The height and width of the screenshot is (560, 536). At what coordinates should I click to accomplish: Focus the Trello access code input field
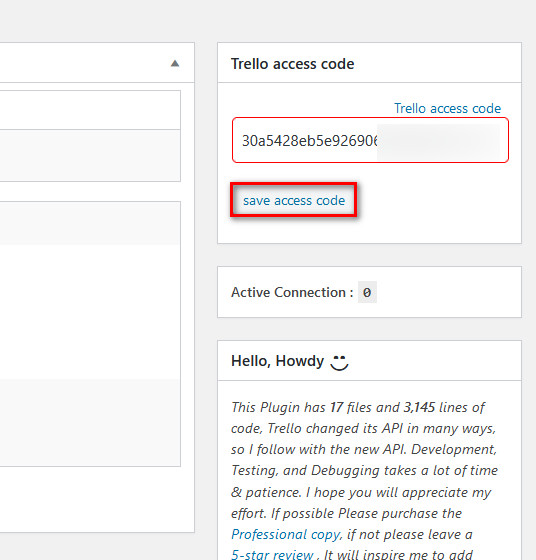point(370,140)
